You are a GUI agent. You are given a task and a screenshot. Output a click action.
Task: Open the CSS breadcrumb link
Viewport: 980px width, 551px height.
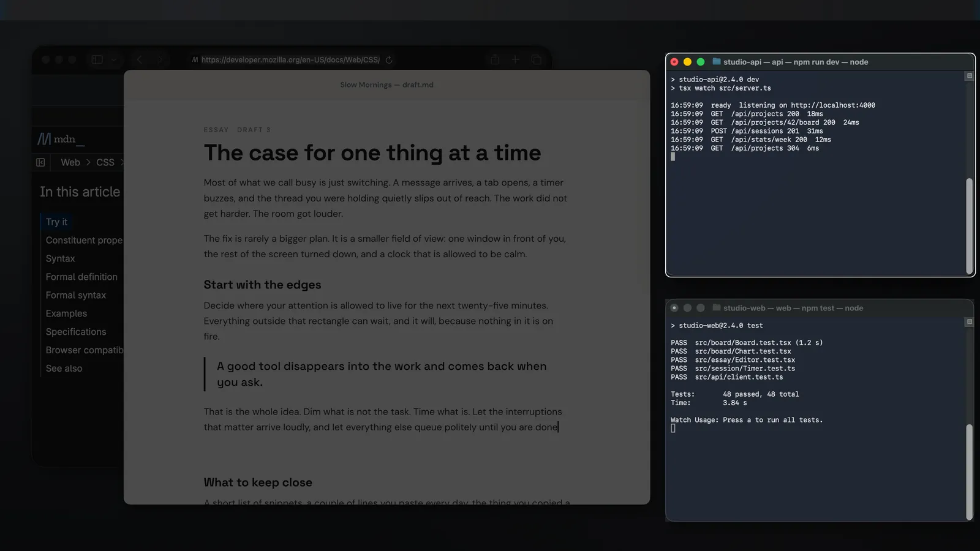105,162
